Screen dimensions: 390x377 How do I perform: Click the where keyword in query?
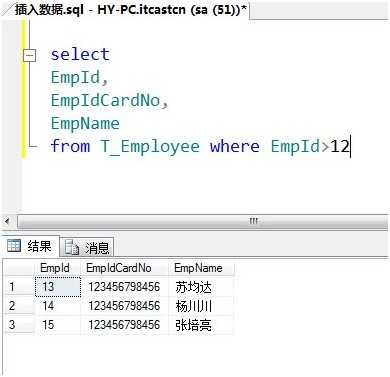[235, 146]
